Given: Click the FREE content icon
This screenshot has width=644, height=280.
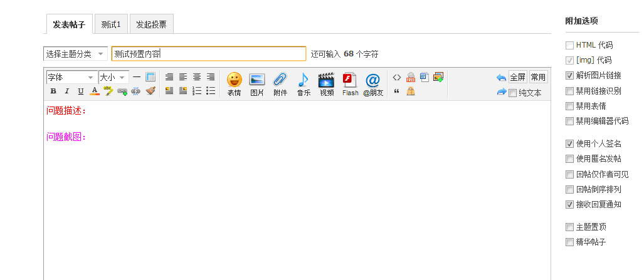Looking at the screenshot, I should point(411,77).
